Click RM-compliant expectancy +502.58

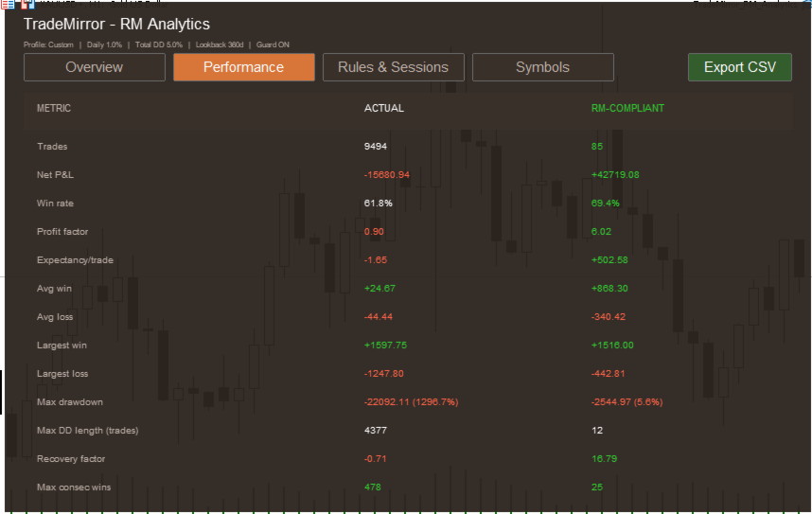tap(609, 260)
